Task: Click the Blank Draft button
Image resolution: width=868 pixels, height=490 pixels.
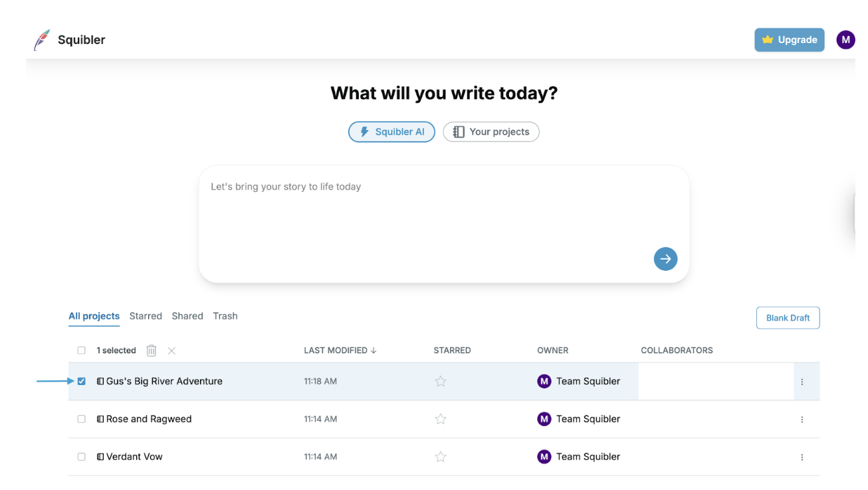Action: 788,318
